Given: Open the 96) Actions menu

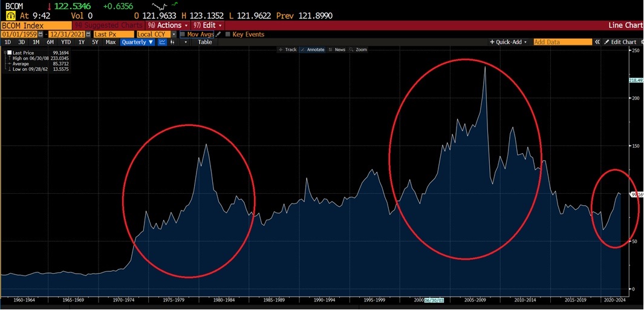Looking at the screenshot, I should pyautogui.click(x=168, y=25).
